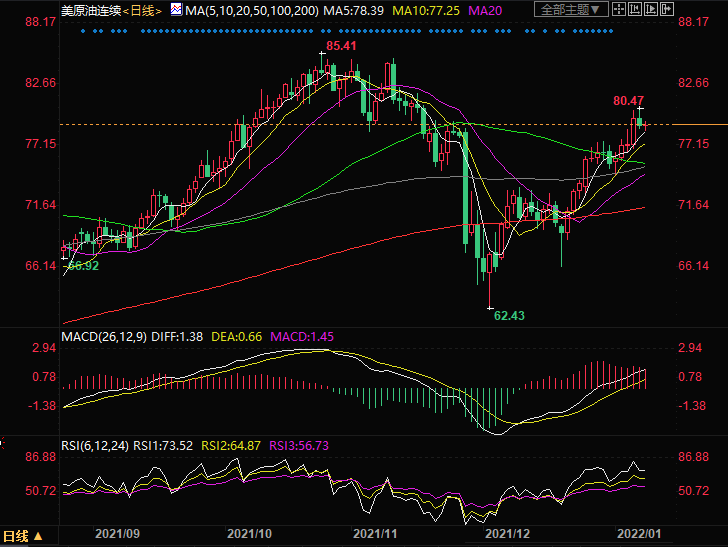Image resolution: width=728 pixels, height=547 pixels.
Task: Toggle the MA20 magenta line label
Action: pos(486,10)
